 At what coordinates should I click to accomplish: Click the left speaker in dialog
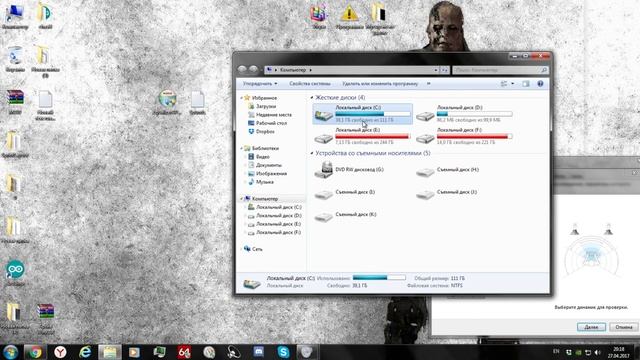(575, 229)
